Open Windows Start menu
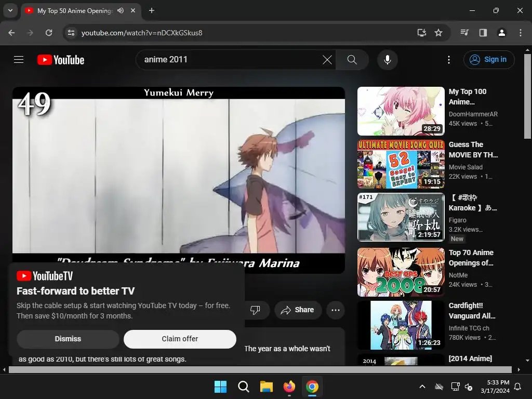Viewport: 532px width, 399px height. coord(220,387)
